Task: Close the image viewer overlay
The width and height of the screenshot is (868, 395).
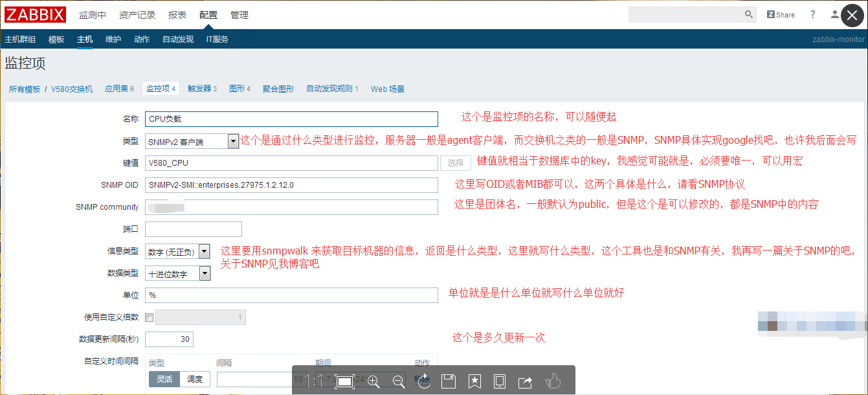Action: click(x=851, y=16)
